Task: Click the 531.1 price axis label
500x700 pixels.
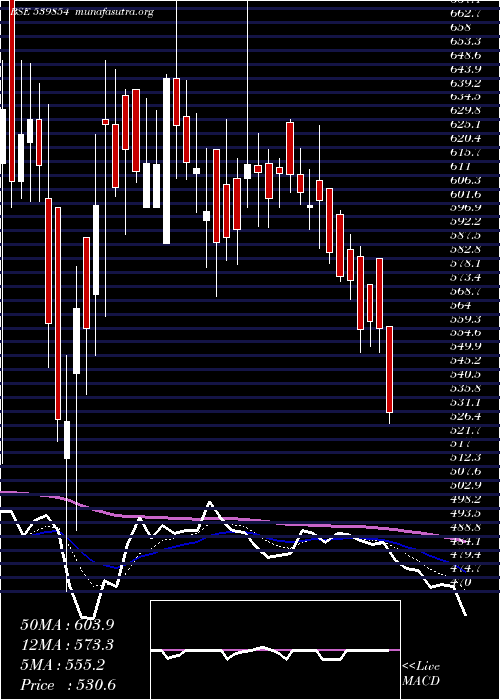Action: coord(466,403)
